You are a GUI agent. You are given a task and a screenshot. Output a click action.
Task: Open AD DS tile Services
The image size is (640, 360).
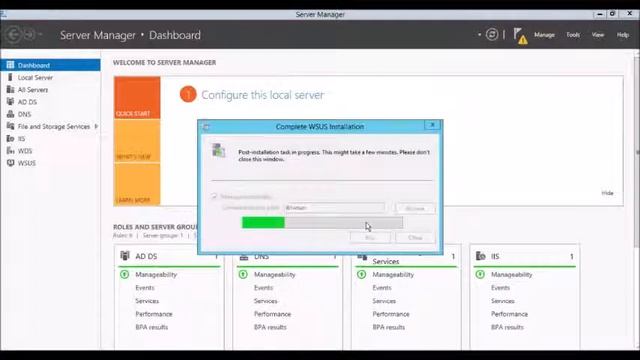[147, 301]
